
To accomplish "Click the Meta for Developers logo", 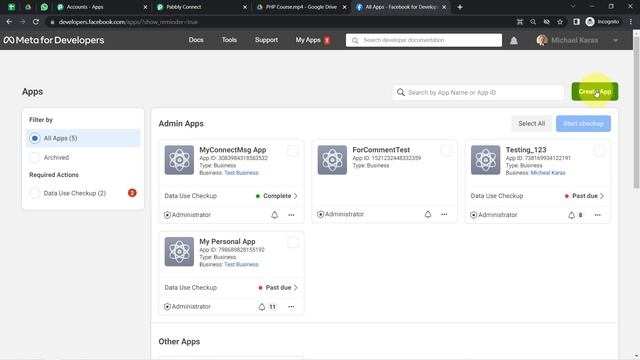I will coord(54,40).
